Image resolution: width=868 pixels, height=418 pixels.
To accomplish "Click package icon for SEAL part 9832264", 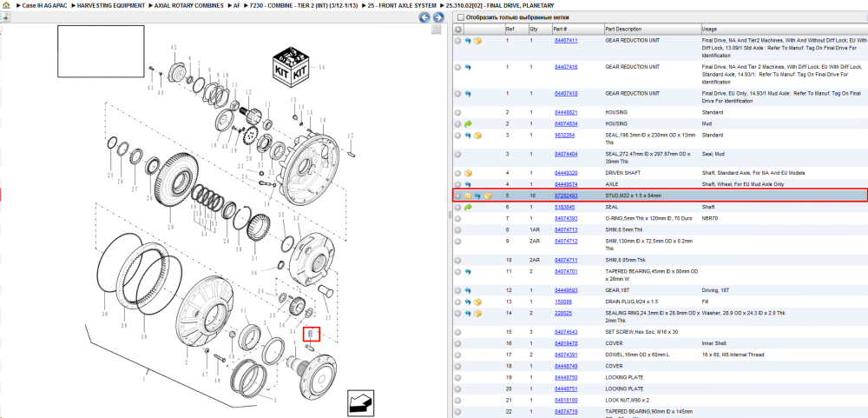I will 477,136.
